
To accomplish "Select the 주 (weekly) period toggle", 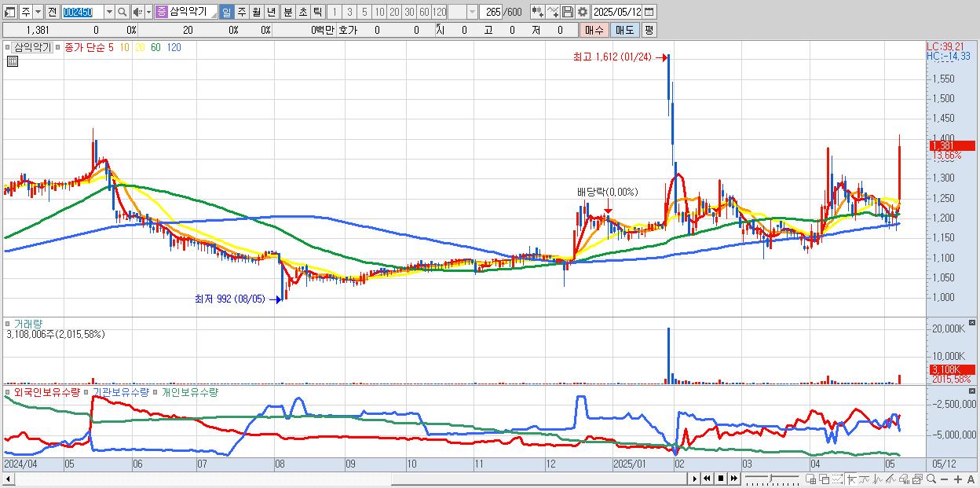I will point(241,12).
